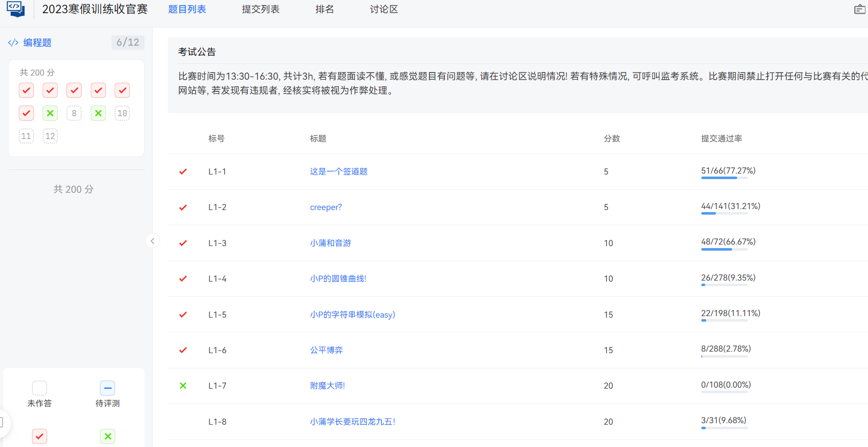The image size is (868, 447).
Task: Click the green X legend icon at the bottom
Action: [107, 436]
